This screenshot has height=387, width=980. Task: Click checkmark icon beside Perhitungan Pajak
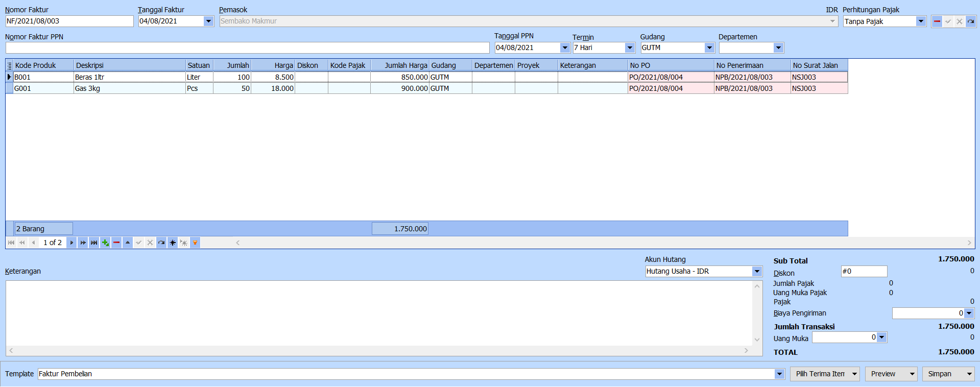tap(948, 21)
